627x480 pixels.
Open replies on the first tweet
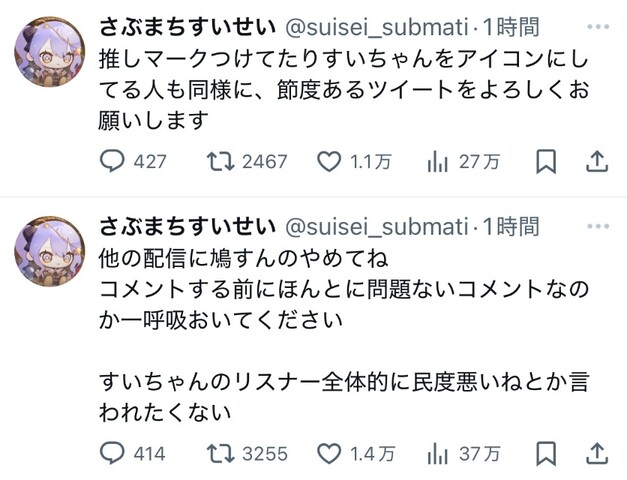[x=133, y=162]
